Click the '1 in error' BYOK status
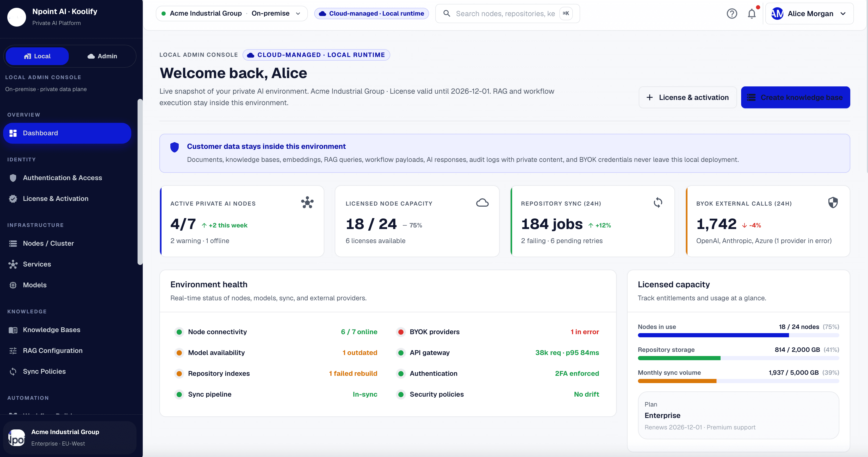Screen dimensions: 868x457 (585, 332)
